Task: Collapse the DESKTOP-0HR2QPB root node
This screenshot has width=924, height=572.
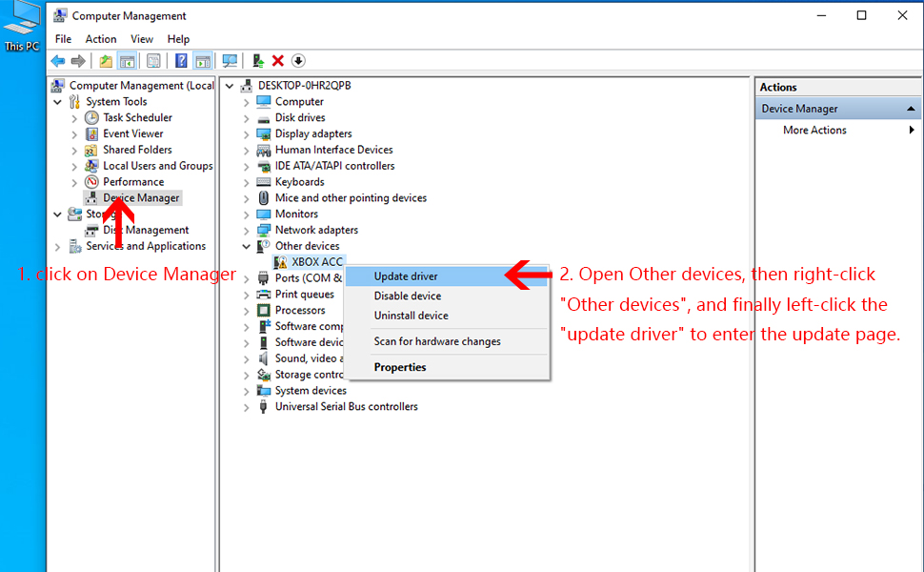Action: [230, 86]
